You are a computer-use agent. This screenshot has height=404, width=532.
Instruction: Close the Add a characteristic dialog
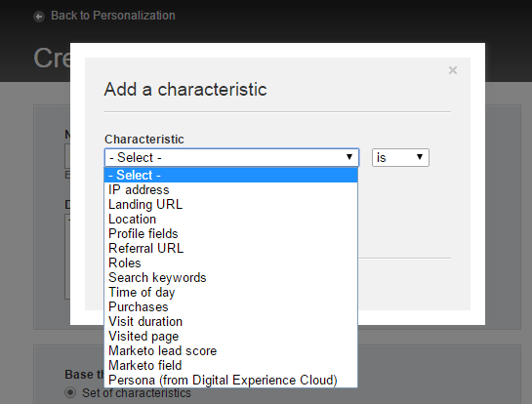tap(453, 70)
